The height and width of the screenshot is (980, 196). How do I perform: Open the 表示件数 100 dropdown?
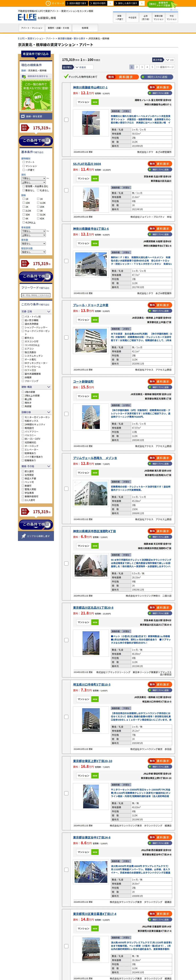pyautogui.click(x=169, y=60)
